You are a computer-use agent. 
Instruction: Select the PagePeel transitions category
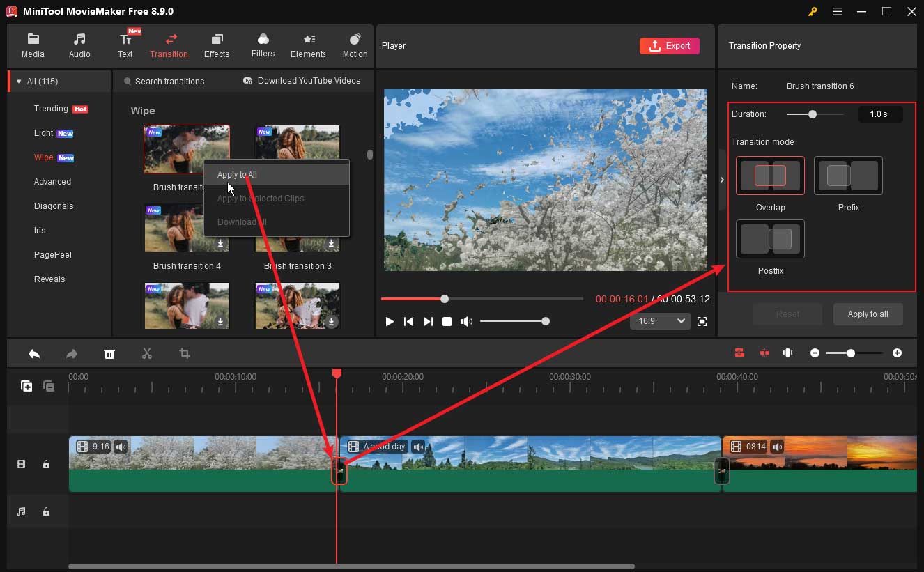click(53, 255)
